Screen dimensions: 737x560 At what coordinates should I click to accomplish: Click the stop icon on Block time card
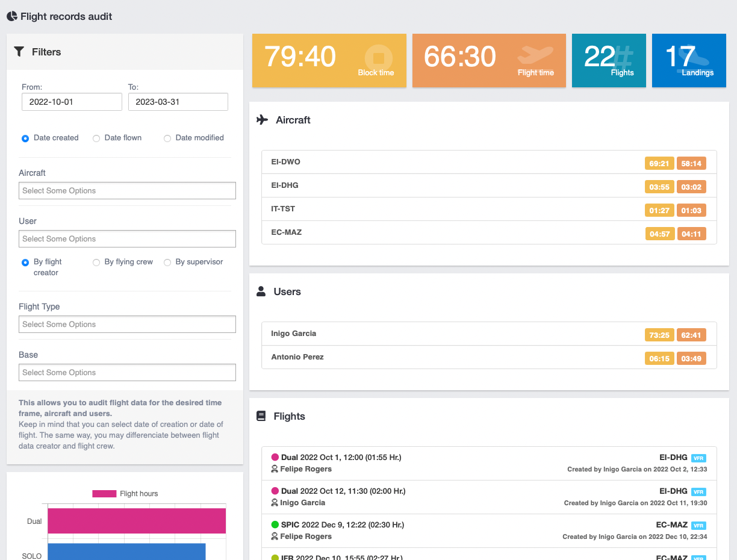click(378, 58)
